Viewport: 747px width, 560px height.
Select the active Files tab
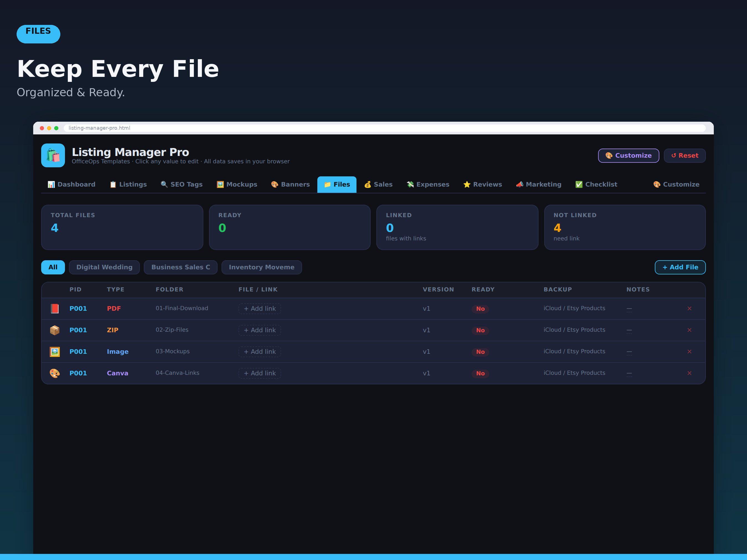[x=337, y=184]
